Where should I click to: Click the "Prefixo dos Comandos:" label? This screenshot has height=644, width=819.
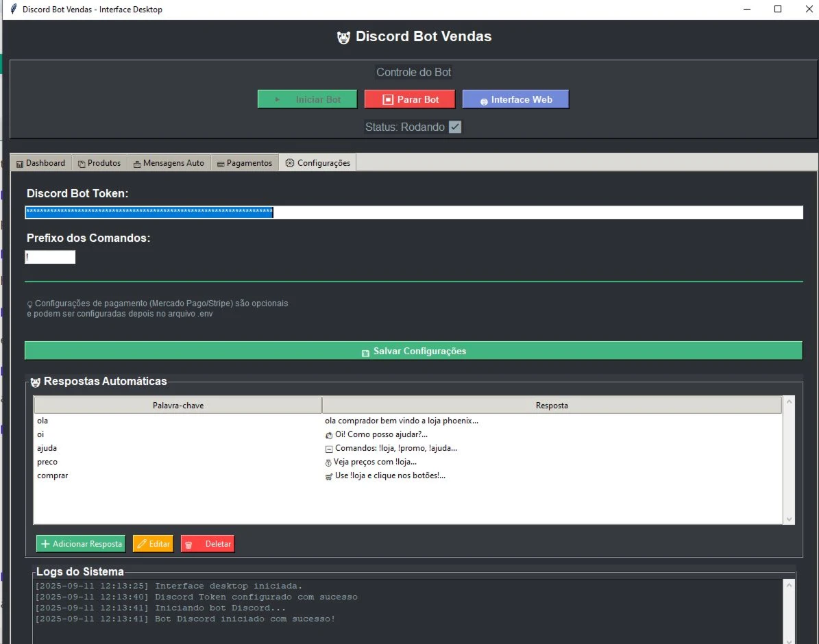tap(88, 238)
